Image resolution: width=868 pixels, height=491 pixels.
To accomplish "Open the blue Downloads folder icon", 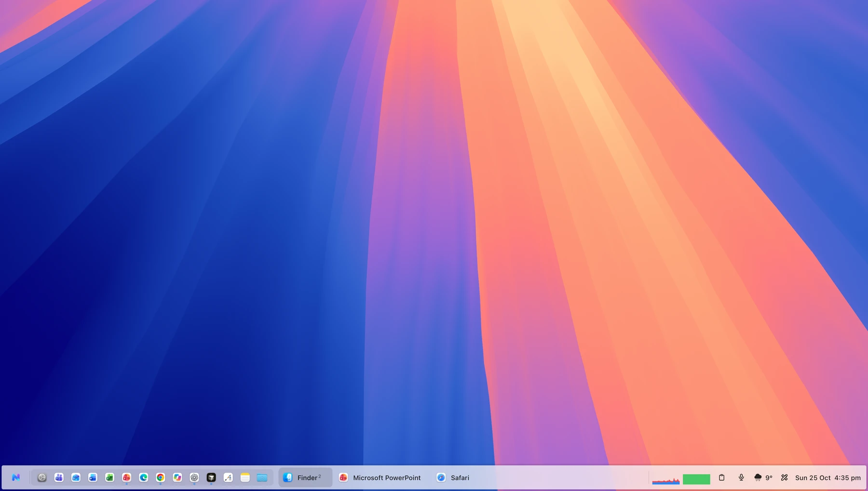I will 262,478.
